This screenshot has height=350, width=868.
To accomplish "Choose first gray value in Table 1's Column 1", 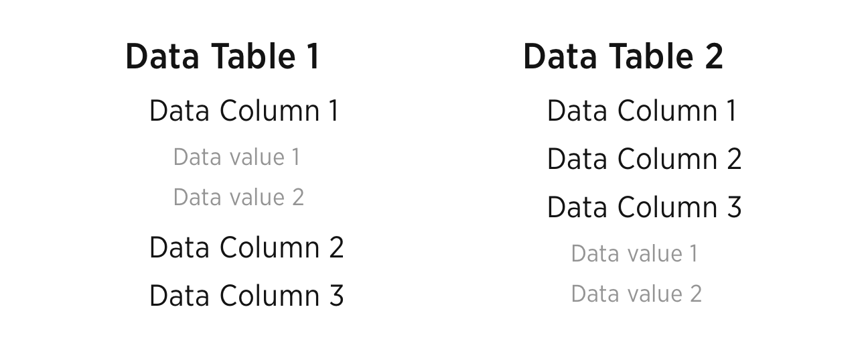I will pyautogui.click(x=236, y=157).
